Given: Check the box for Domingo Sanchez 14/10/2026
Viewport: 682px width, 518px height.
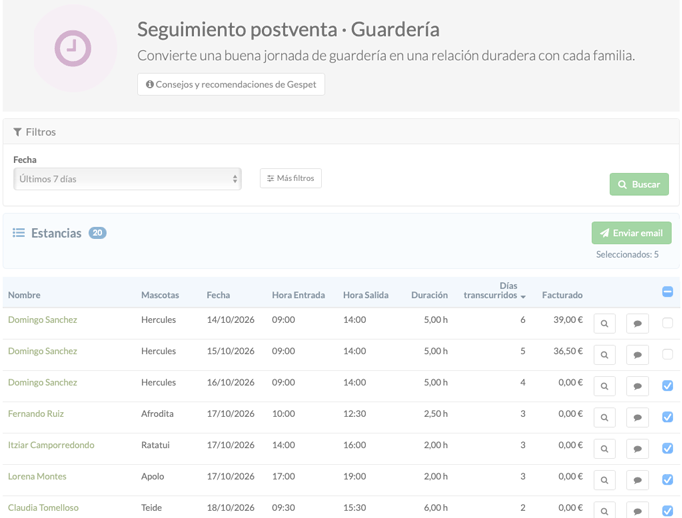Looking at the screenshot, I should pos(667,323).
